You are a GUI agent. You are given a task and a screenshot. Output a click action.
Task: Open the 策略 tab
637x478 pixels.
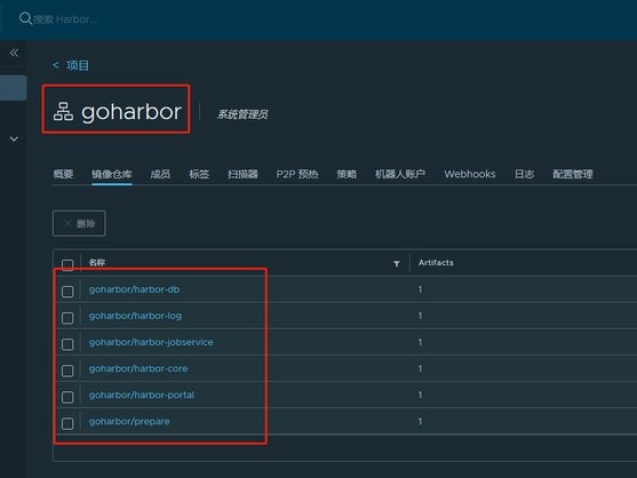pyautogui.click(x=347, y=174)
